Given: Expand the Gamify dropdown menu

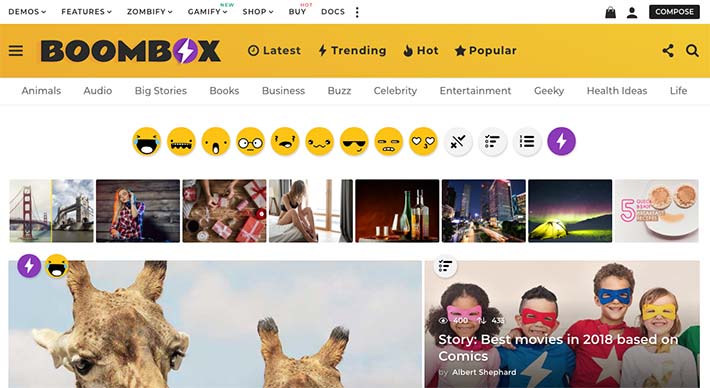Looking at the screenshot, I should (x=207, y=12).
